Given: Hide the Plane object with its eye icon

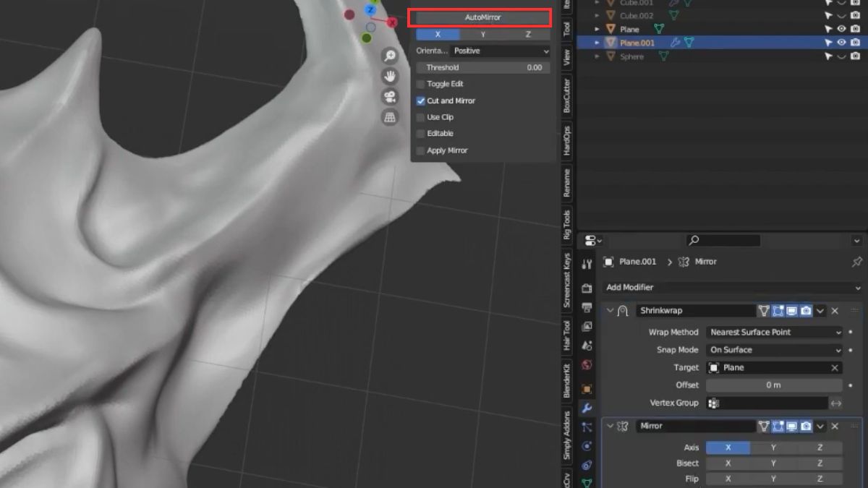Looking at the screenshot, I should click(x=841, y=29).
